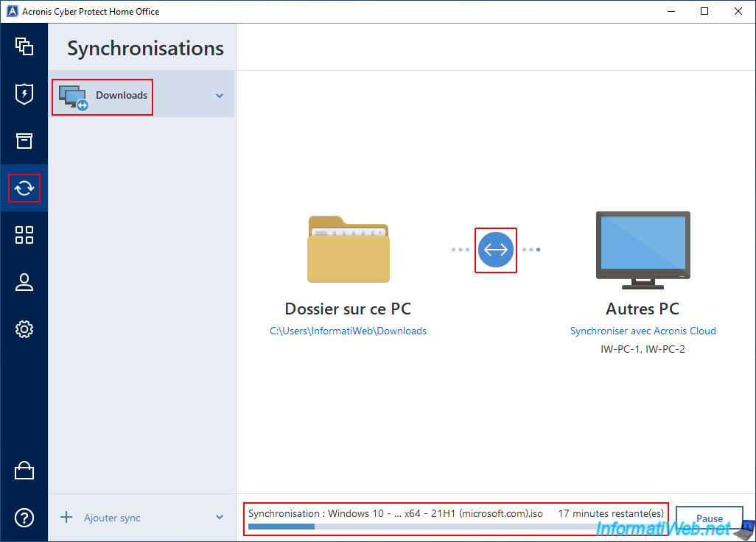
Task: Open the C:\Users\InformatiWeb\Downloads path link
Action: pos(348,331)
